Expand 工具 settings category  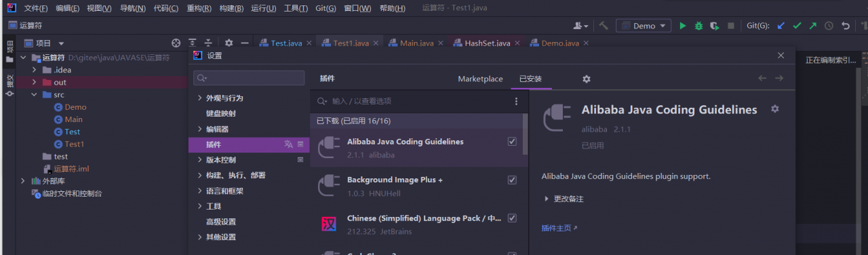[199, 206]
